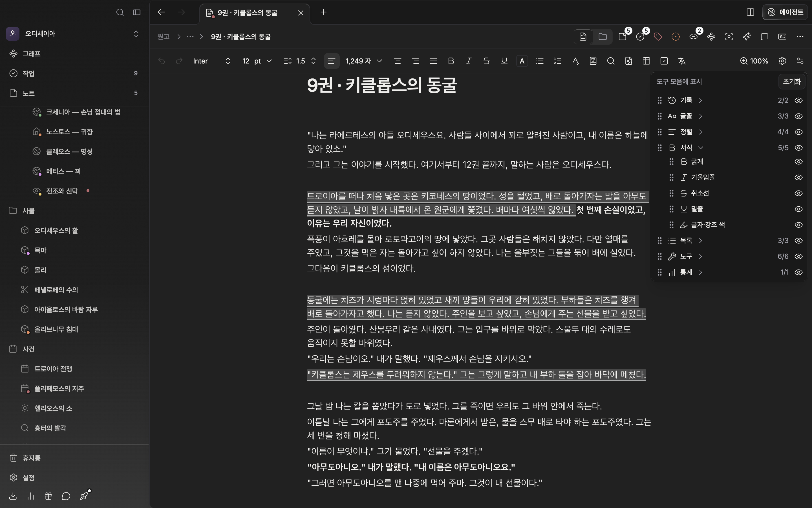Click the gift icon at sidebar bottom
The width and height of the screenshot is (812, 508).
point(48,496)
